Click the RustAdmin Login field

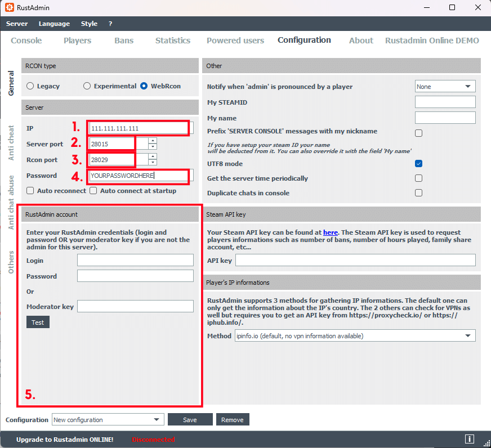[x=135, y=260]
